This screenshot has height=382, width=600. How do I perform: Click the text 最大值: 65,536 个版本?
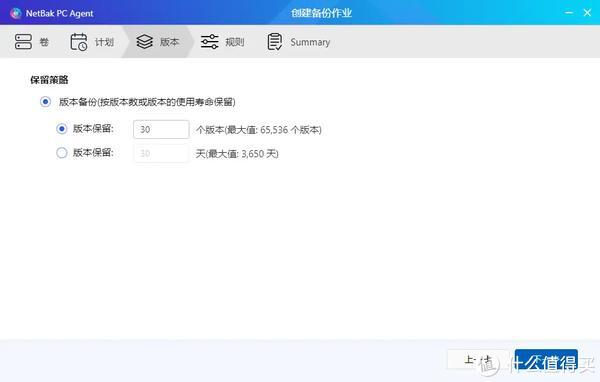coord(274,130)
